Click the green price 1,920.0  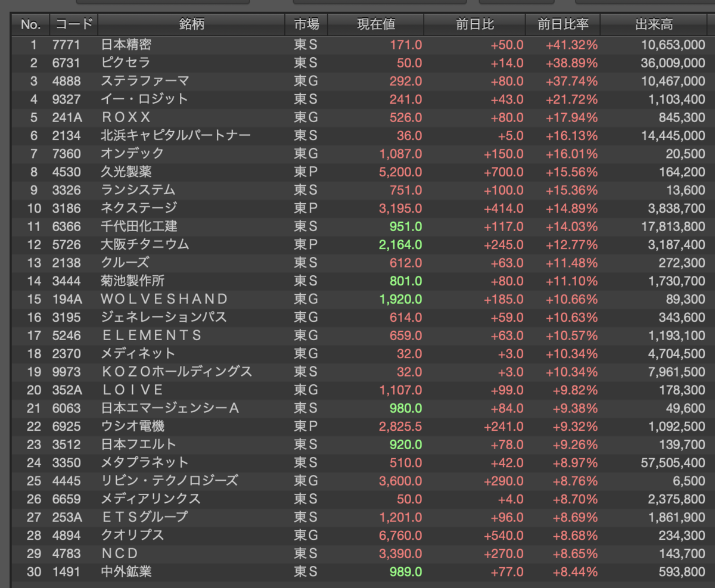point(400,299)
